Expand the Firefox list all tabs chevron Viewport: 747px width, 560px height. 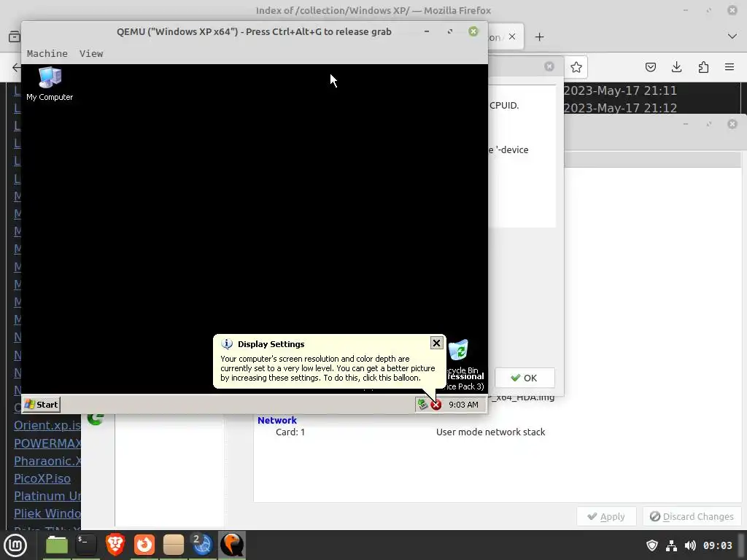(732, 36)
